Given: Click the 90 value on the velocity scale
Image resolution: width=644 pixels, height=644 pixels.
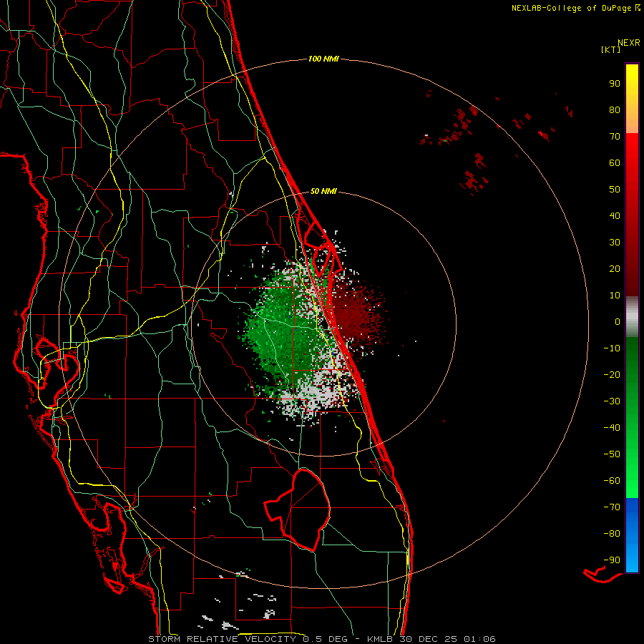Looking at the screenshot, I should (615, 84).
